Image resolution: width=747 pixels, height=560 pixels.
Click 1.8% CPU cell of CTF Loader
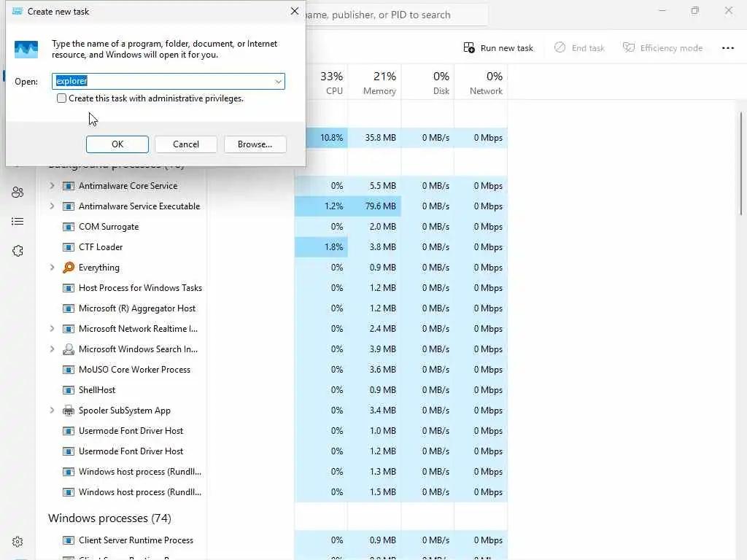click(322, 247)
